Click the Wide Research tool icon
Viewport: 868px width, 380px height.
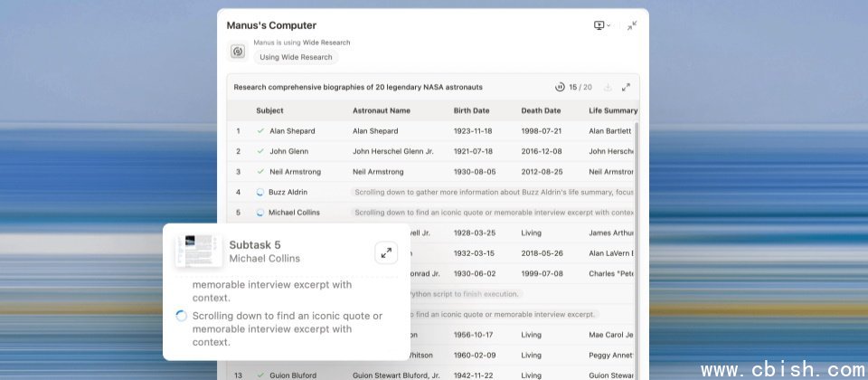point(238,52)
